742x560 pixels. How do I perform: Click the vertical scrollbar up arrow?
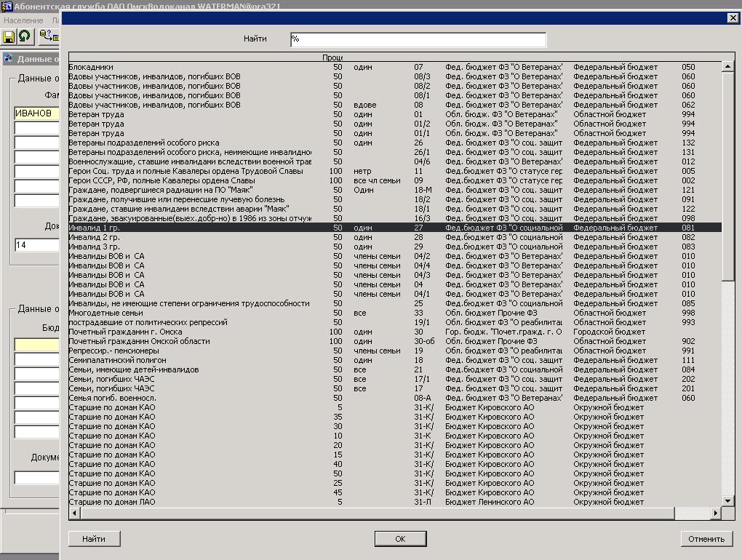[728, 67]
